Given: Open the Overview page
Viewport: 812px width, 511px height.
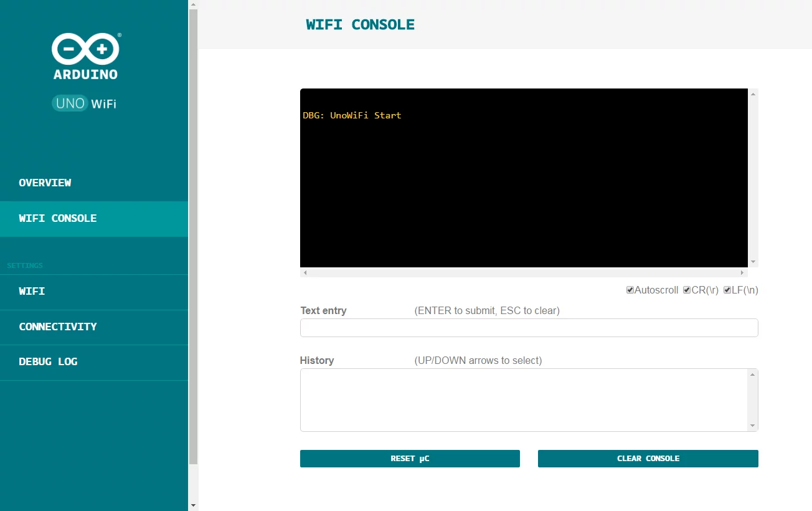Looking at the screenshot, I should click(94, 183).
